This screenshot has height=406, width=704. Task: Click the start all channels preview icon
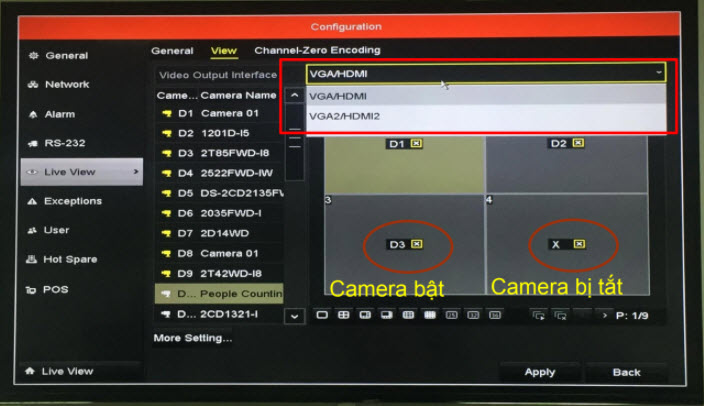(538, 315)
